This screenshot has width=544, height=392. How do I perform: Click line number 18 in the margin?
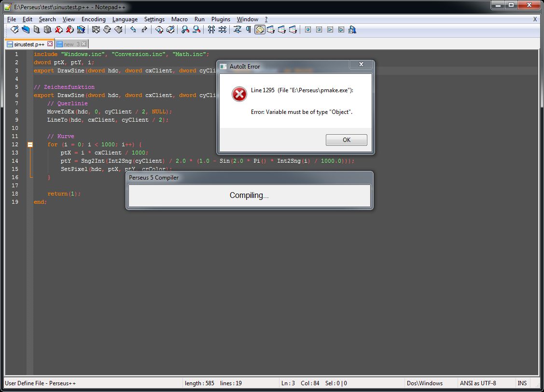[x=16, y=194]
